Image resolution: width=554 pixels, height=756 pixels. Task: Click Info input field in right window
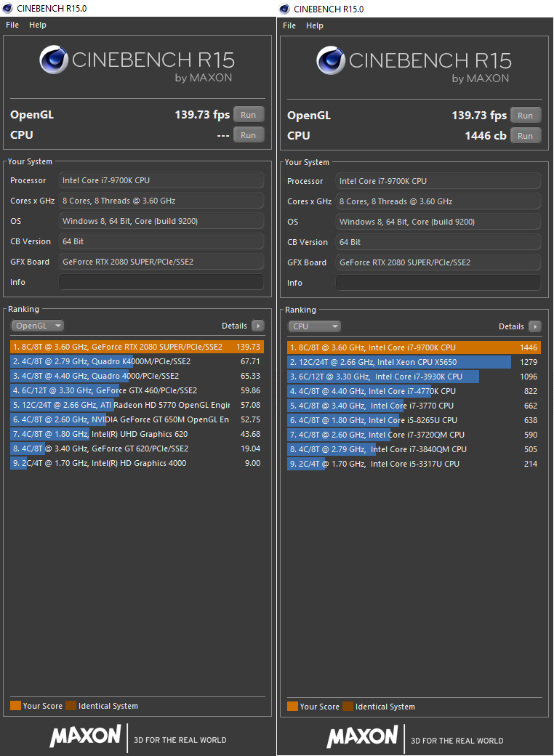pos(438,283)
